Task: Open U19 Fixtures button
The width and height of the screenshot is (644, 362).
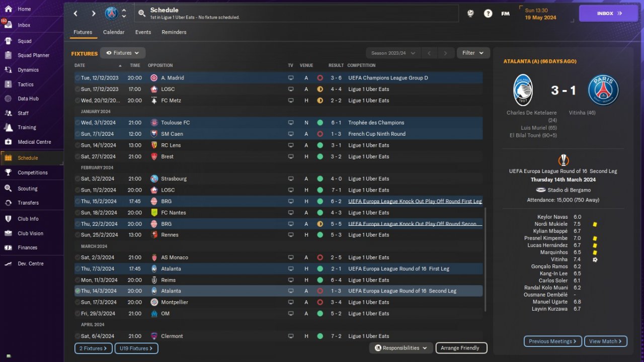Action: point(136,348)
